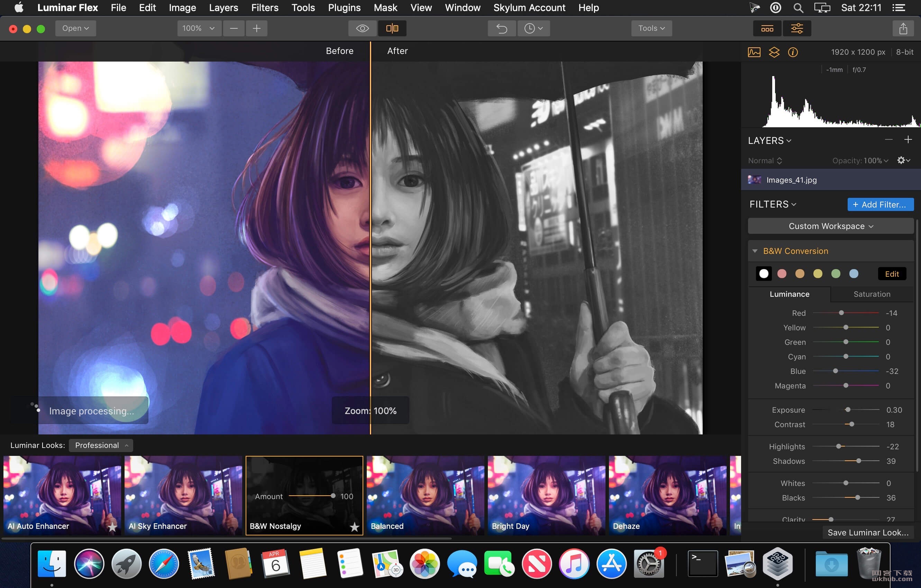Click the before/after split view icon

coord(392,28)
